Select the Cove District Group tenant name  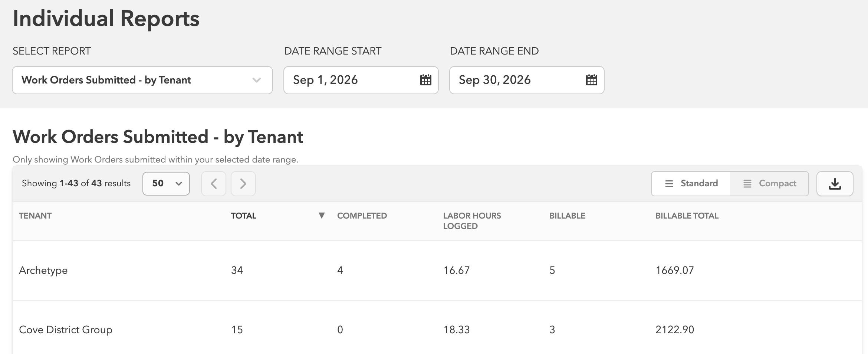[66, 330]
